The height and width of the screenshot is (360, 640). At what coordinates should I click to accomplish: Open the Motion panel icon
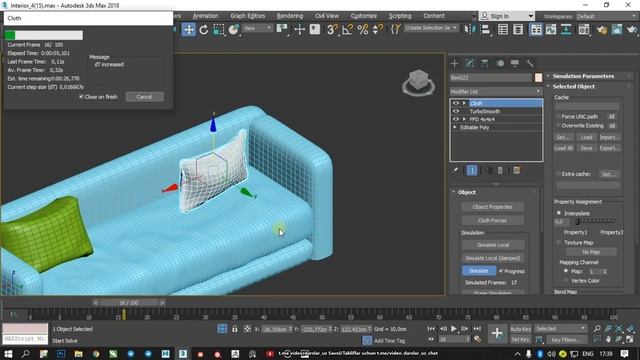tap(500, 63)
